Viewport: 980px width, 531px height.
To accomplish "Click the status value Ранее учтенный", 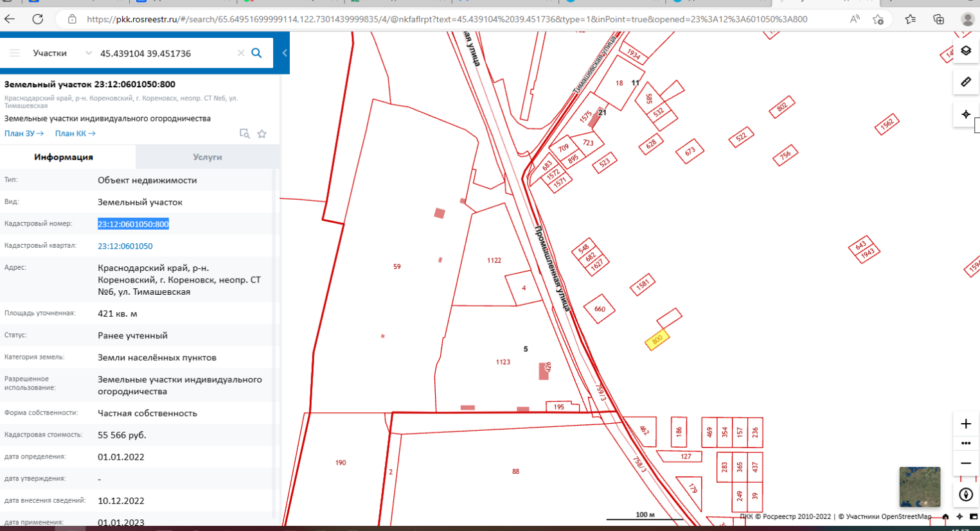I will point(132,335).
